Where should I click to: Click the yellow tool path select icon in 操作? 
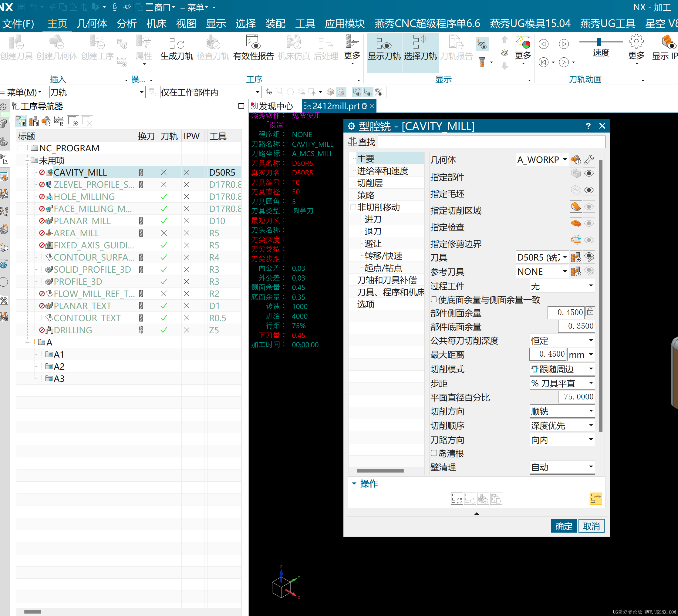tap(595, 498)
